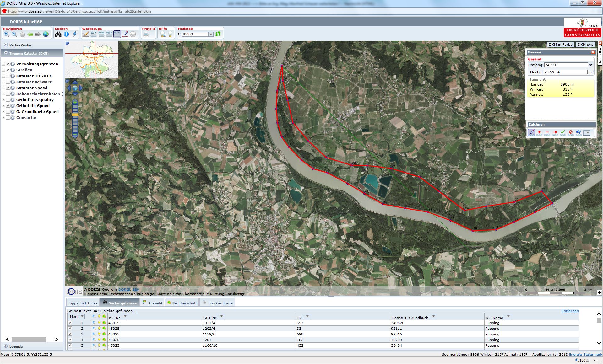This screenshot has height=364, width=603.
Task: Click the zoom-in magnifier in Navigieren
Action: [x=6, y=34]
